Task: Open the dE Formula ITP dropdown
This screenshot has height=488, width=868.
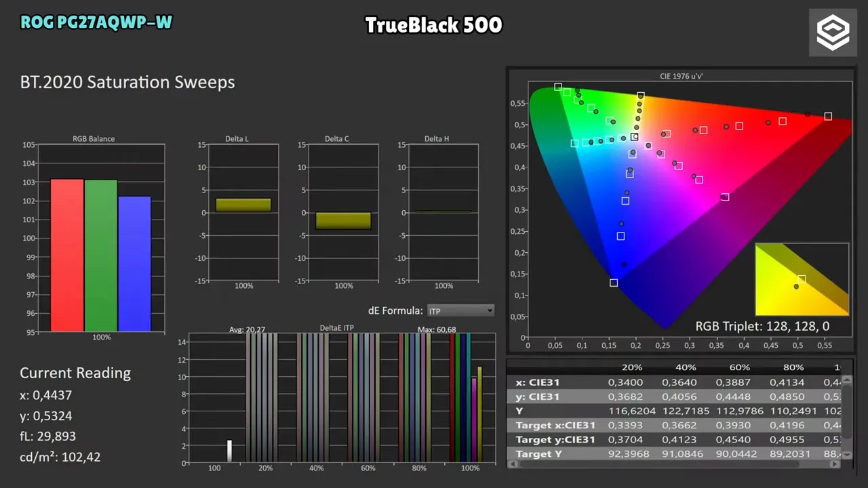Action: tap(460, 310)
